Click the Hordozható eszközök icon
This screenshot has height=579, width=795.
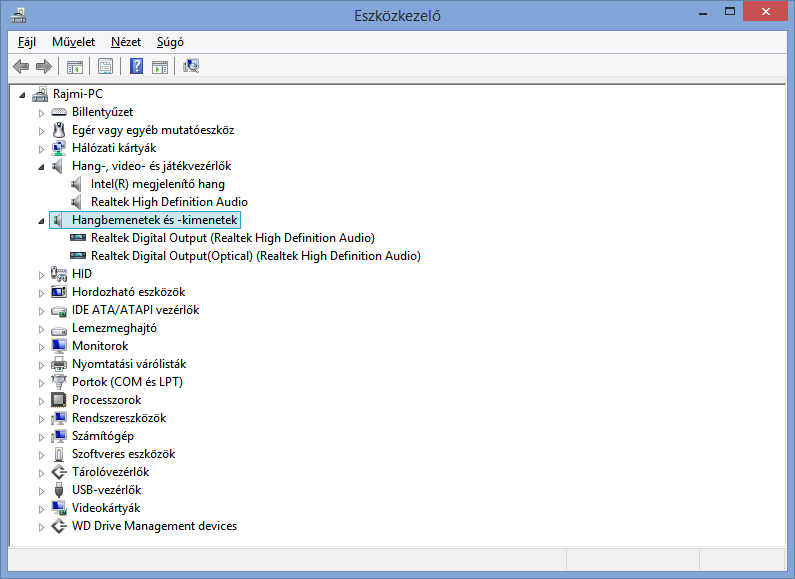pos(59,292)
